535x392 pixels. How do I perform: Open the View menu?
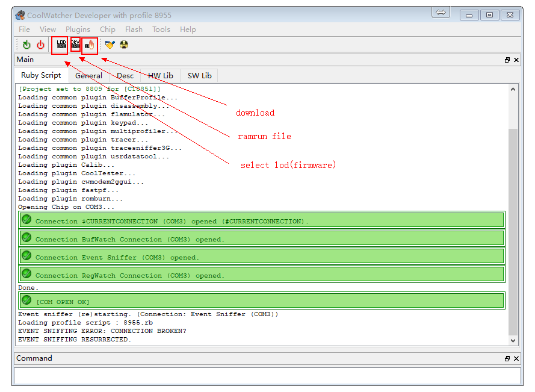48,30
